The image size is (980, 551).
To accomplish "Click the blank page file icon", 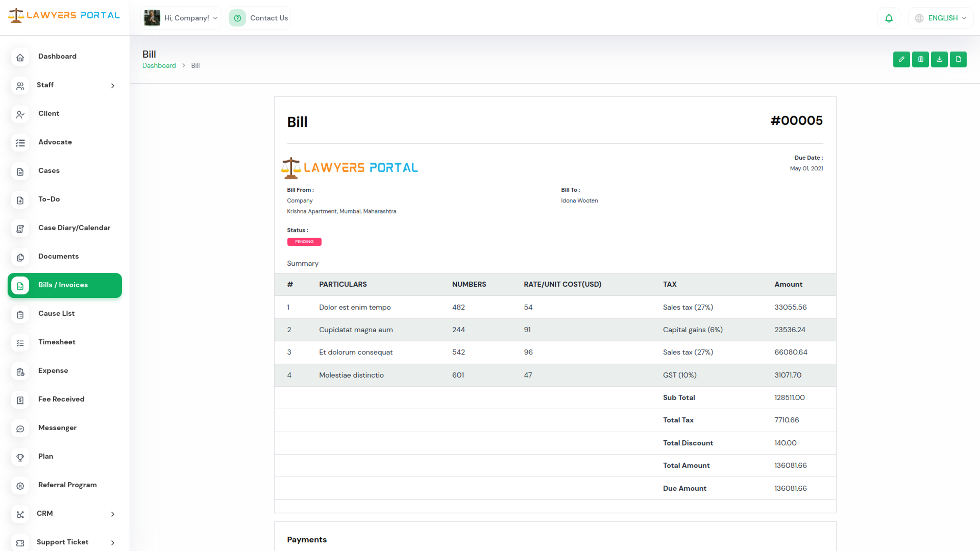I will (958, 59).
